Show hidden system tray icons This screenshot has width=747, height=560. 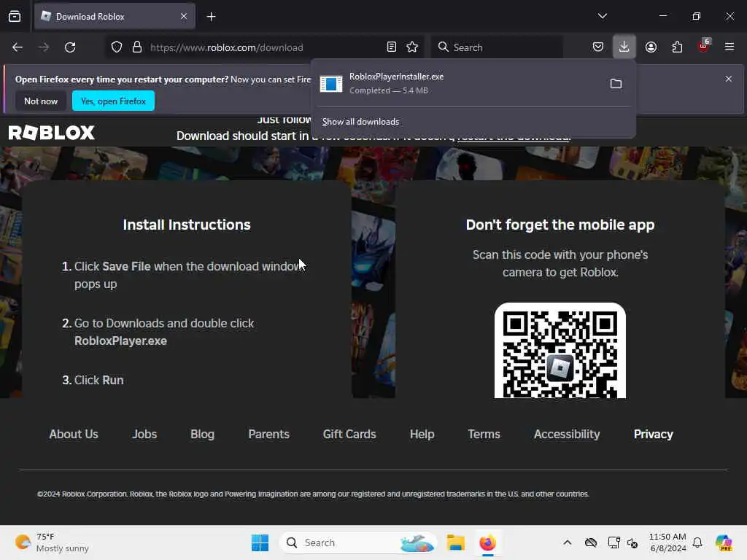coord(568,542)
